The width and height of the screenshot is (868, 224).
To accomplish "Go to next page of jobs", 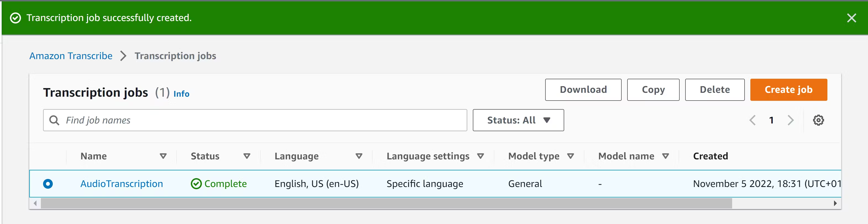I will (x=790, y=120).
